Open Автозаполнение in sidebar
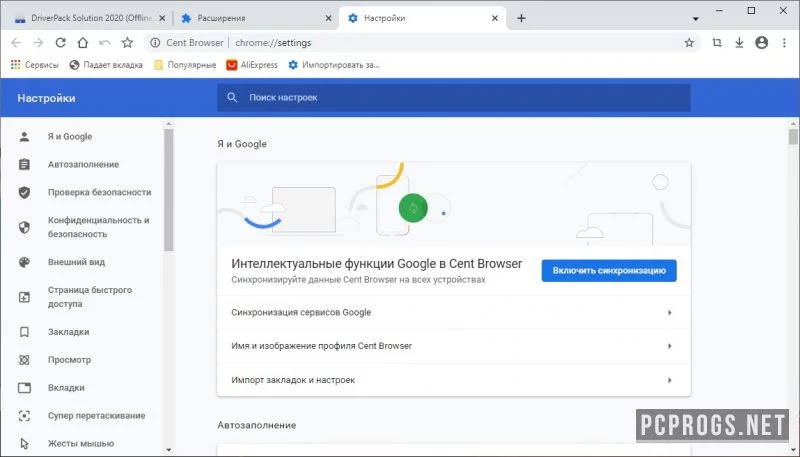This screenshot has height=457, width=800. click(83, 164)
